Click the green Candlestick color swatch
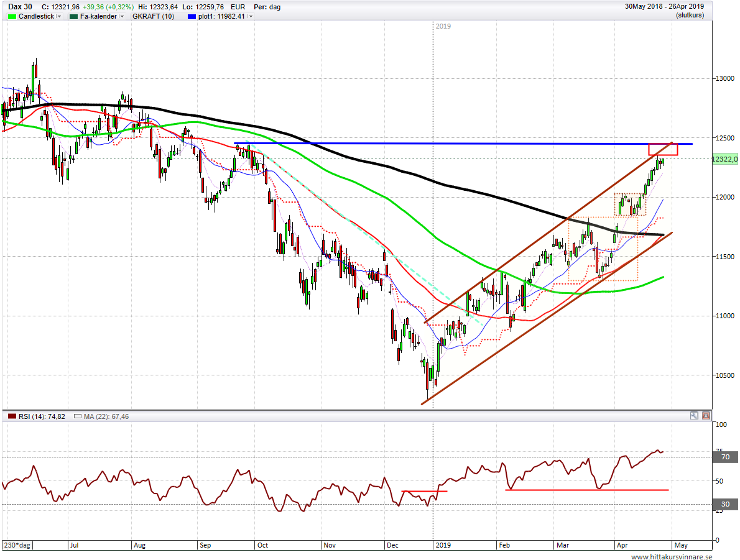740x560 pixels. click(12, 17)
